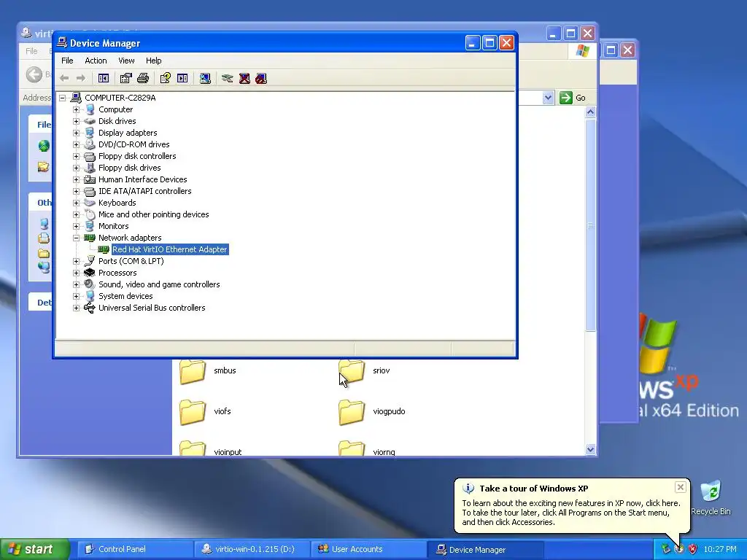Expand the Ports (COM & LPT) category
The image size is (747, 560).
[76, 261]
